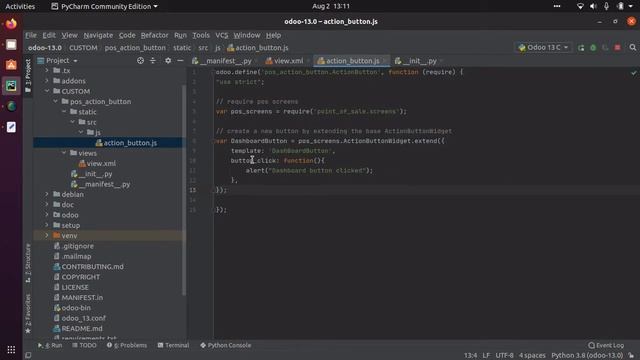Image resolution: width=640 pixels, height=360 pixels.
Task: Click the Project panel vertical scrollbar
Action: pyautogui.click(x=184, y=190)
